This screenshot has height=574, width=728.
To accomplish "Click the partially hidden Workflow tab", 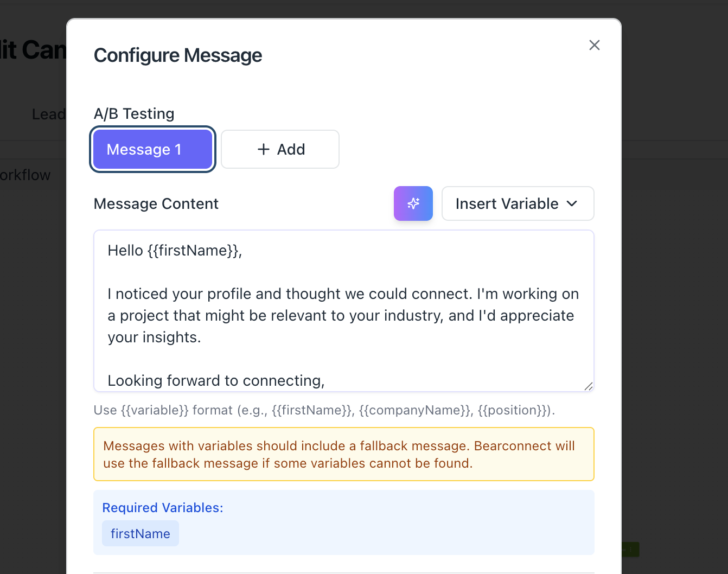I will (25, 175).
